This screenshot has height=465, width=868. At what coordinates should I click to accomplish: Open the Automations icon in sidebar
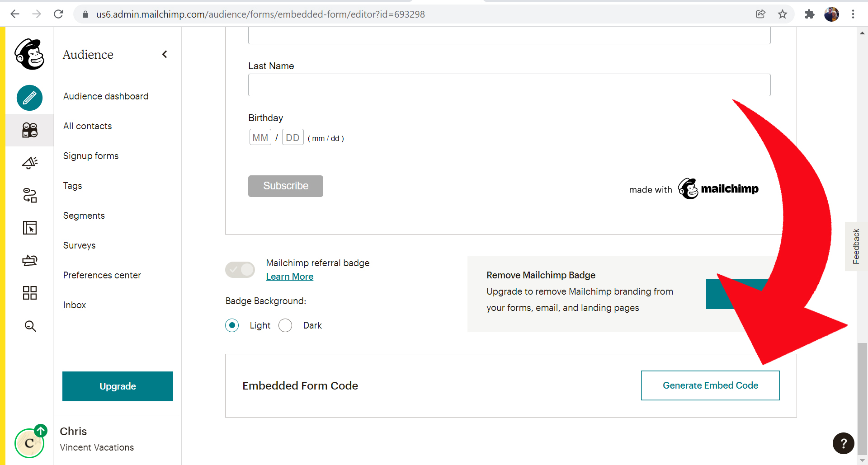30,195
